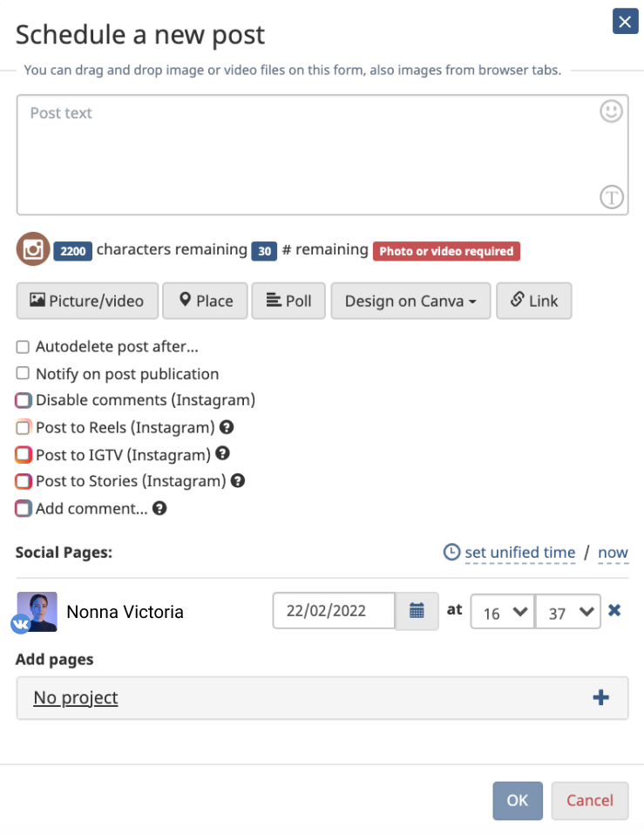This screenshot has height=835, width=644.
Task: Open the hour dropdown showing 16
Action: 502,612
